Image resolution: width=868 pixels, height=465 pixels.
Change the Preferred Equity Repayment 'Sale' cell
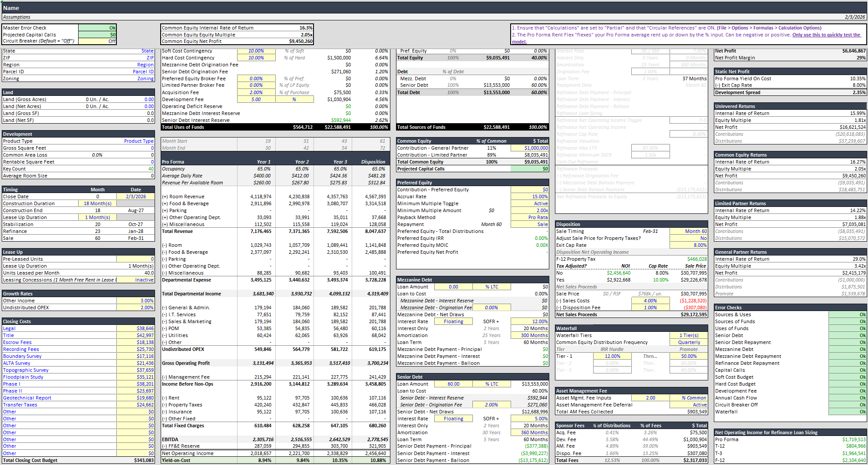[x=530, y=224]
